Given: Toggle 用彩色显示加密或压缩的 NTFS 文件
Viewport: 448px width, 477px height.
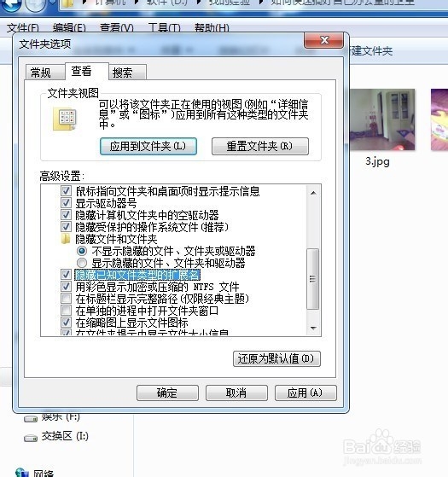Looking at the screenshot, I should pyautogui.click(x=66, y=286).
